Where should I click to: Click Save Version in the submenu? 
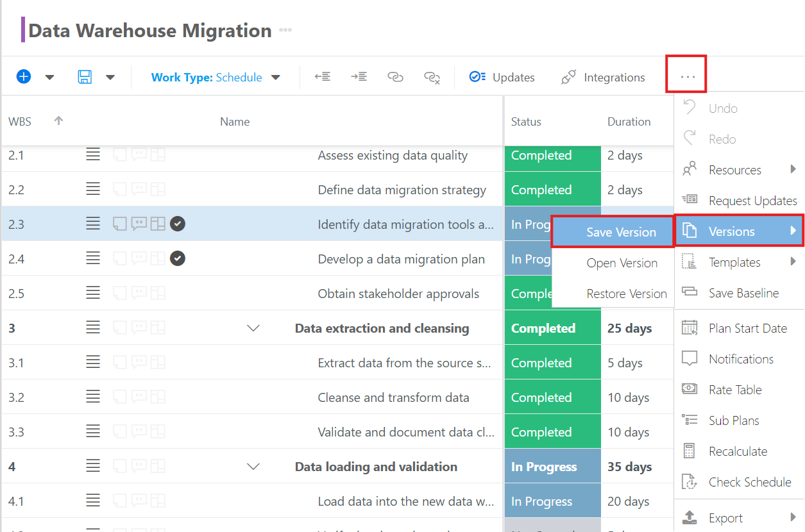613,232
